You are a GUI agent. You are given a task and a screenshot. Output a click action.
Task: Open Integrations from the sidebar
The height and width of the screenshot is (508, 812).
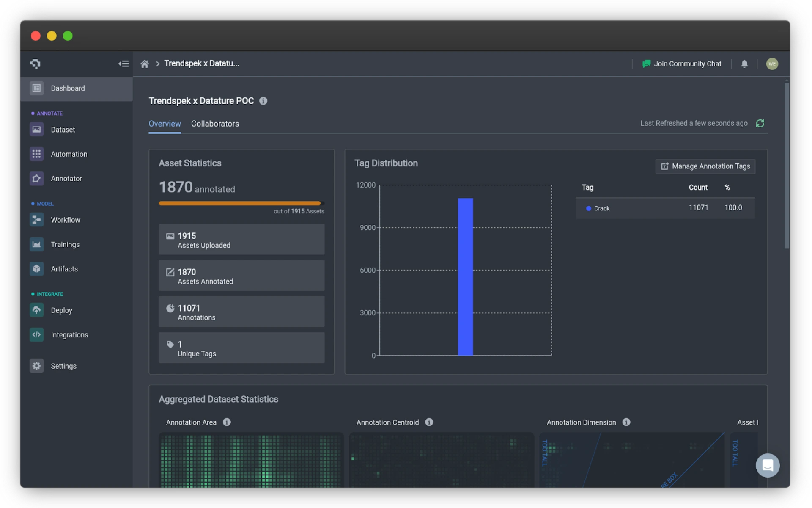pos(69,335)
